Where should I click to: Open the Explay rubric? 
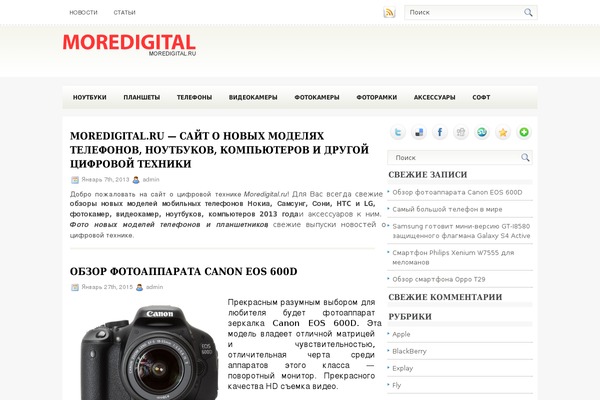pyautogui.click(x=403, y=368)
